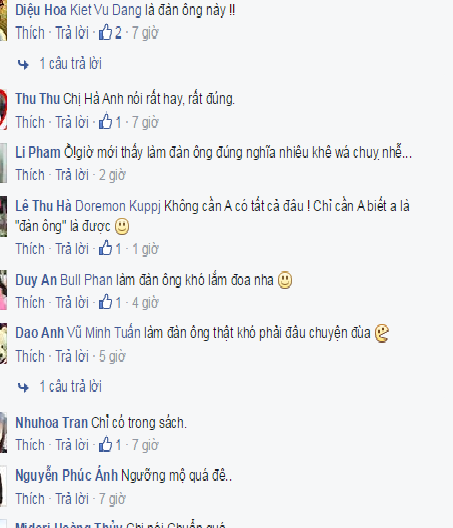Open Duy An's avatar thumbnail
Image resolution: width=453 pixels, height=528 pixels.
3,290
